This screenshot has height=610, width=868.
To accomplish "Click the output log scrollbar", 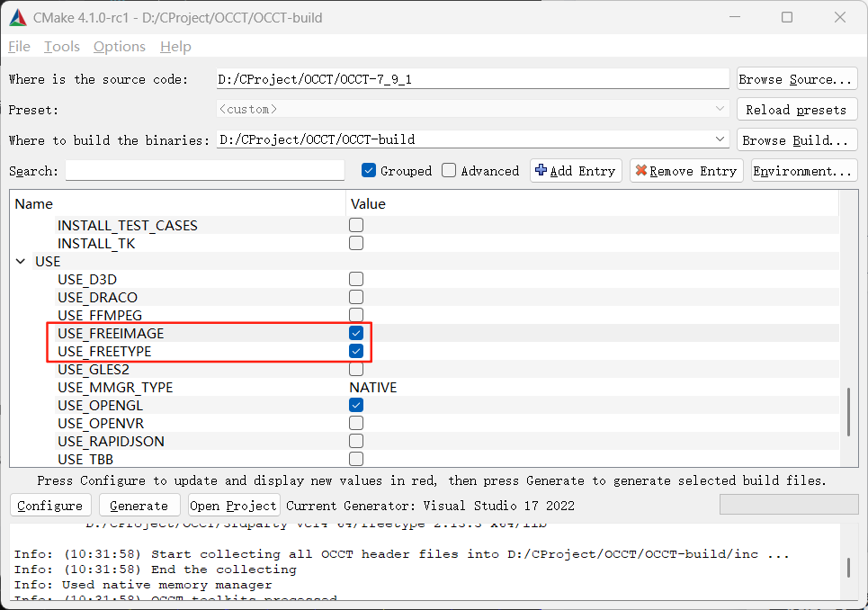I will click(x=848, y=568).
